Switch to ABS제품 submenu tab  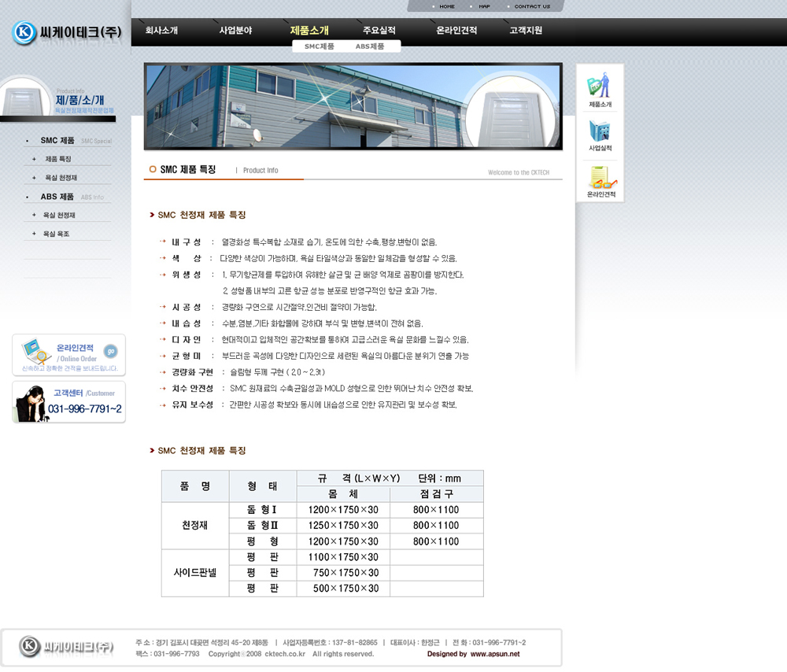[x=370, y=46]
